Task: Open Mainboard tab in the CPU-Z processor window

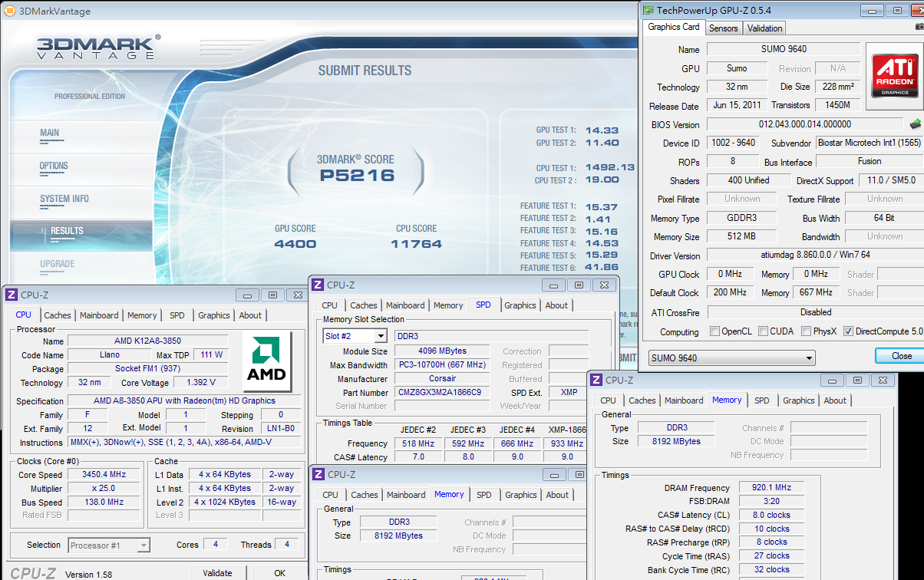Action: [x=99, y=315]
